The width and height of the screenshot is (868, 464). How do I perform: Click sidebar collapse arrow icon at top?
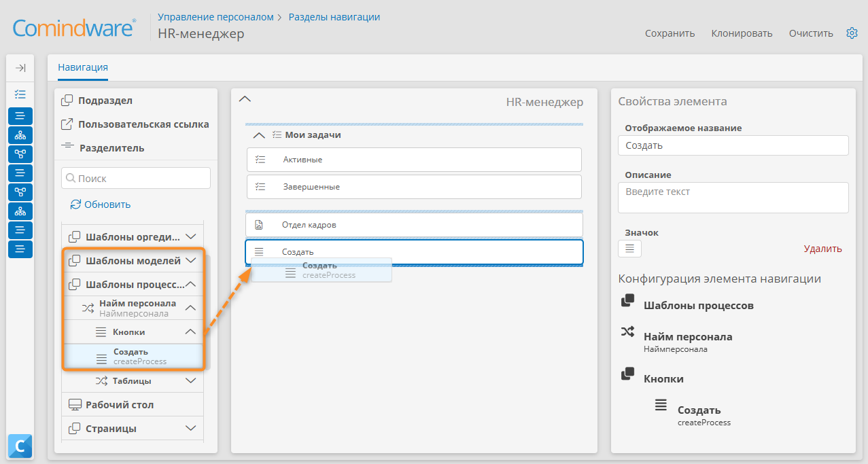point(20,68)
